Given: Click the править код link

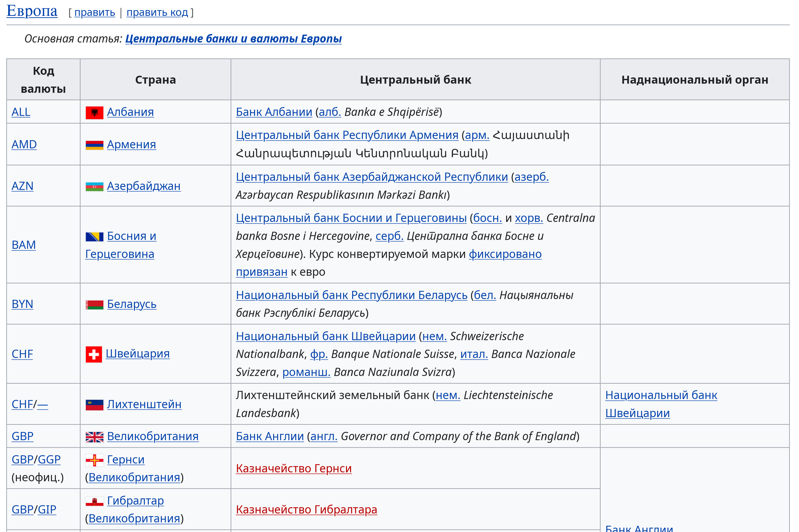Looking at the screenshot, I should (x=157, y=13).
